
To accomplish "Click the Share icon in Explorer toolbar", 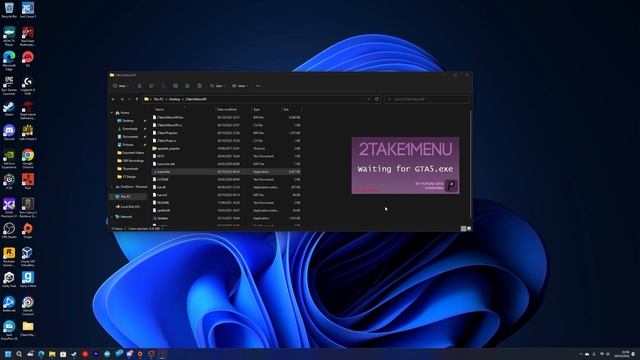I will click(x=187, y=86).
